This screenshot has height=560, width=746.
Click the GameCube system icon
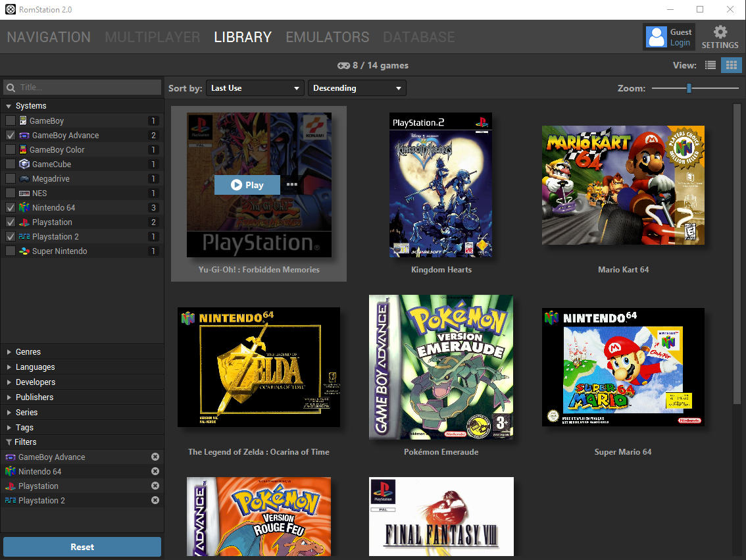tap(24, 164)
